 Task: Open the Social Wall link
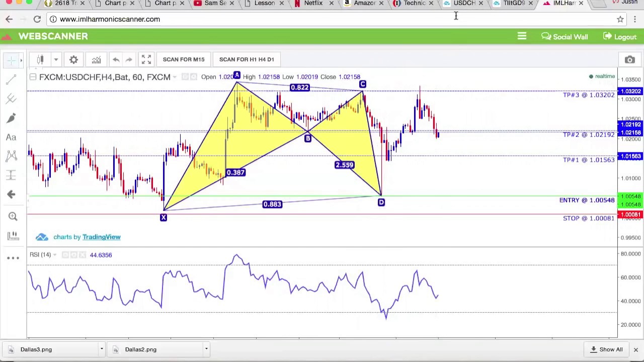(x=565, y=37)
